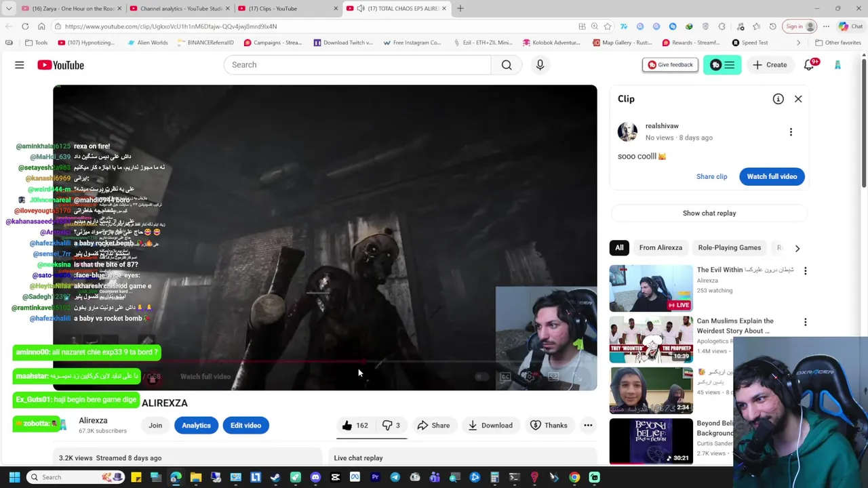The height and width of the screenshot is (488, 868).
Task: Click Give feedback button
Action: point(670,65)
